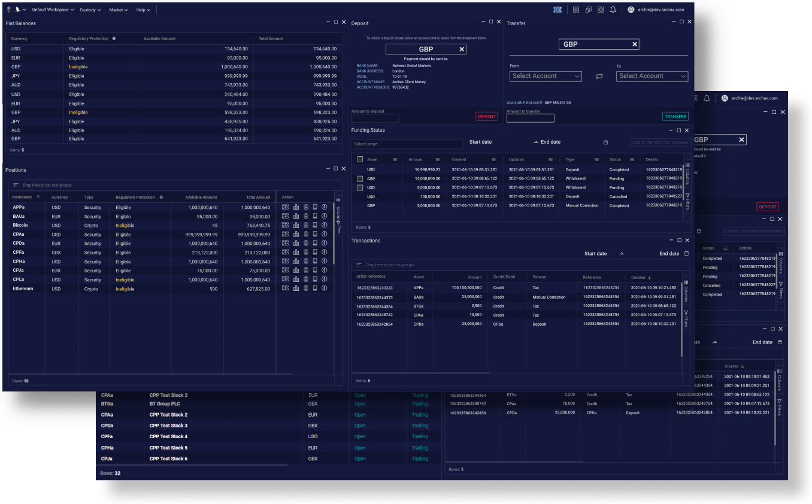Click the Transactions table vertical scrollbar
812x504 pixels.
click(681, 320)
